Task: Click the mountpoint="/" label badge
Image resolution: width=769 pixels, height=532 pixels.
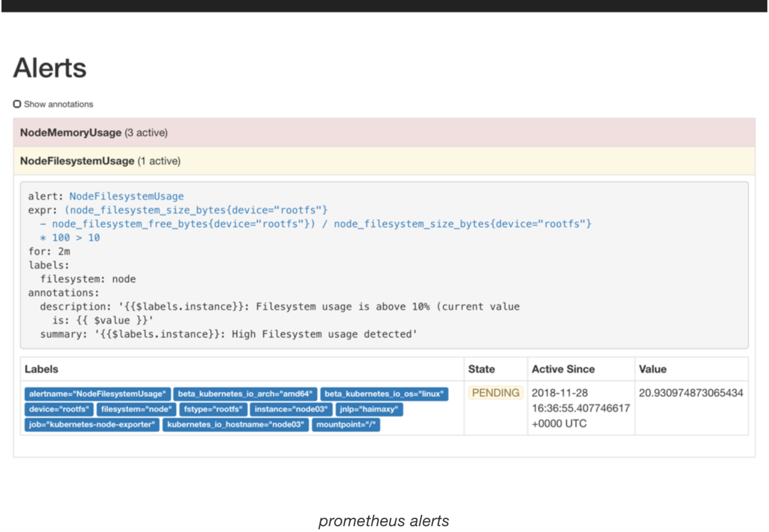Action: coord(346,425)
